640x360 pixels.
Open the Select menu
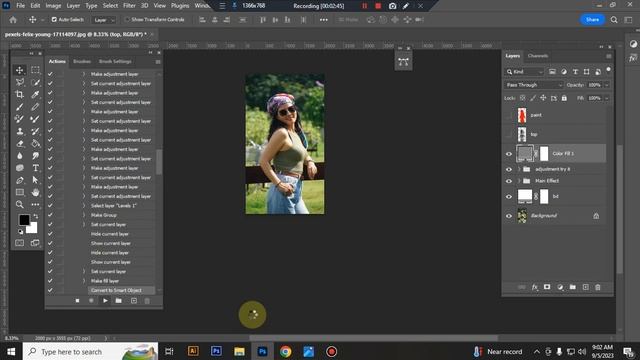[x=110, y=6]
